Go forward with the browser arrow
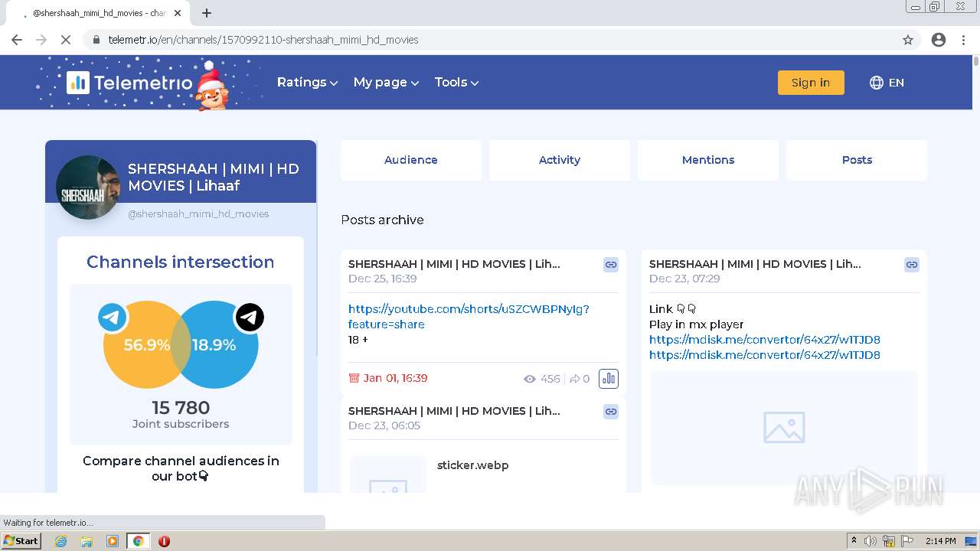The width and height of the screenshot is (980, 551). (x=41, y=40)
